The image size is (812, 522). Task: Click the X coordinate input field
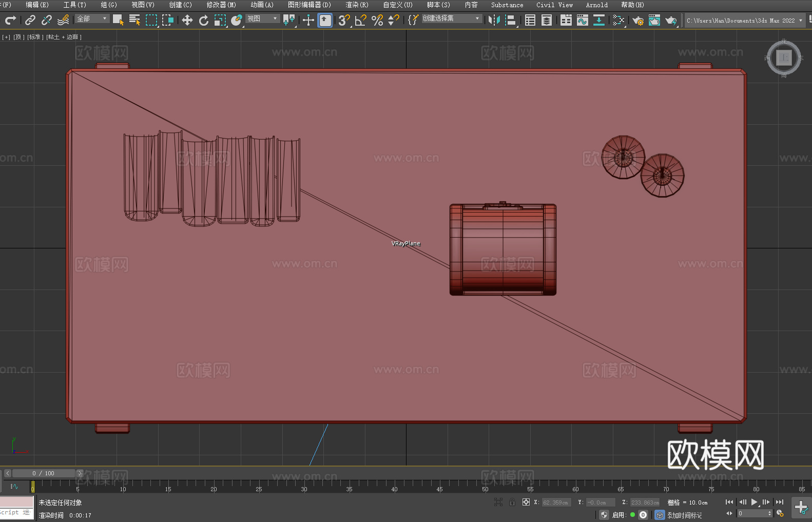pos(556,502)
